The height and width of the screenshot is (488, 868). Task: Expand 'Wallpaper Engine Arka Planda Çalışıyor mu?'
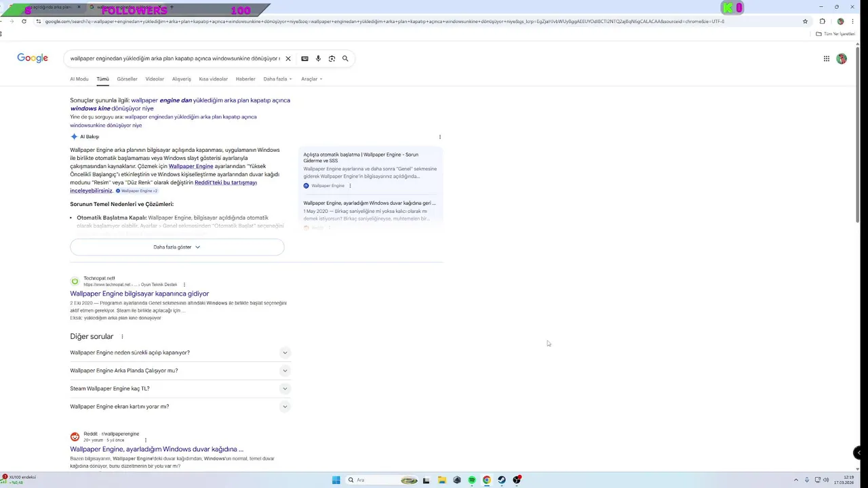(180, 371)
